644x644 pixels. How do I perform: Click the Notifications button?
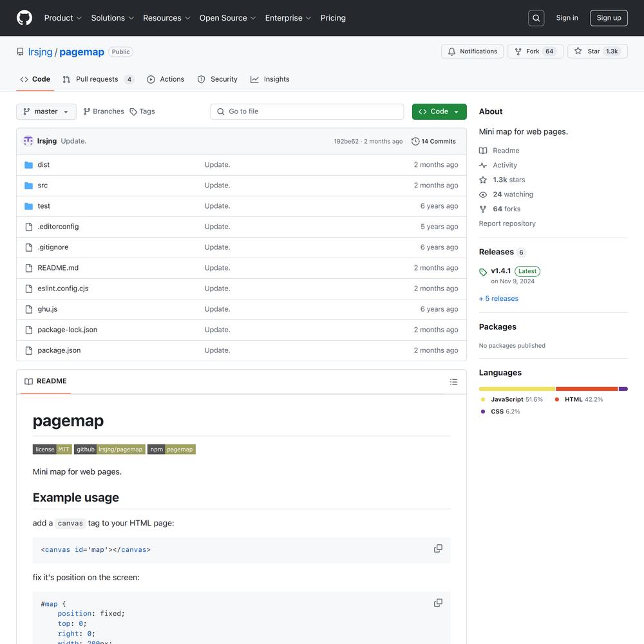472,52
